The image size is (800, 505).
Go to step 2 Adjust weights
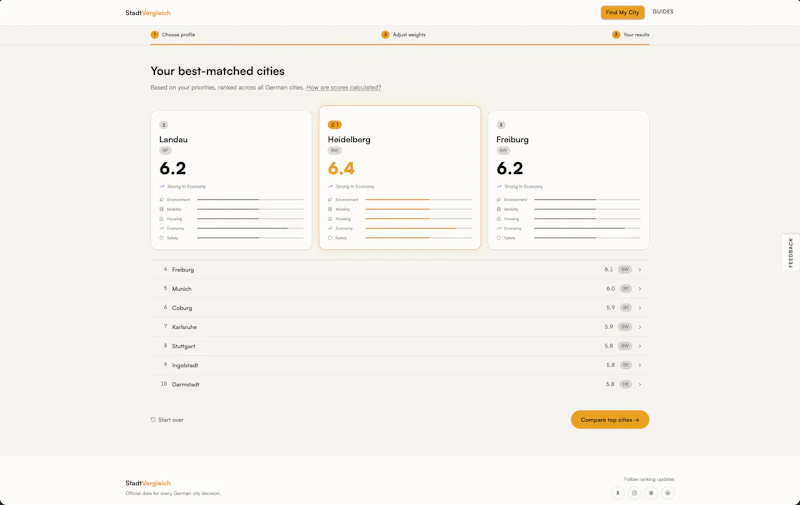(404, 35)
